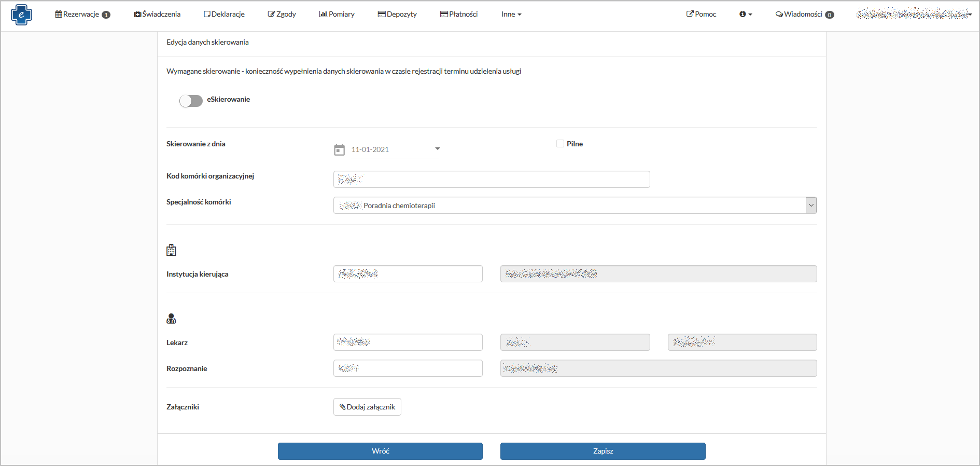Expand the Inne menu

[x=511, y=15]
